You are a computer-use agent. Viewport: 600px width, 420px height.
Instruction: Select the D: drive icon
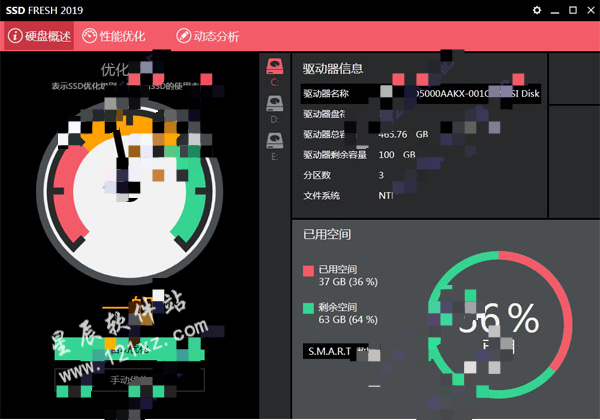[275, 104]
